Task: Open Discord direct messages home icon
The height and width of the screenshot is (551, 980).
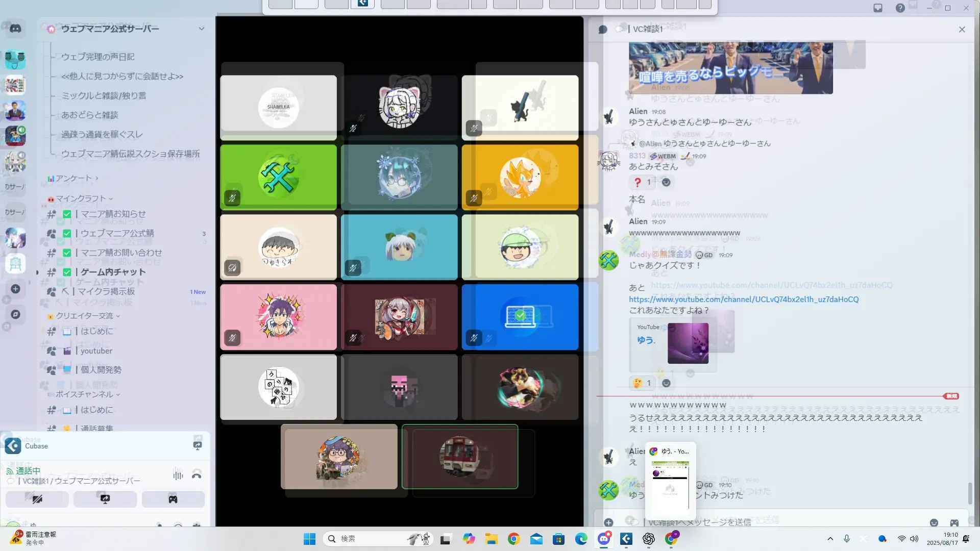Action: 15,29
